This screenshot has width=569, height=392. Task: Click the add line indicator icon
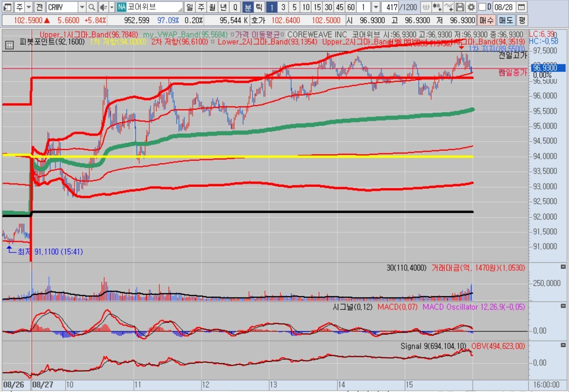tap(448, 7)
